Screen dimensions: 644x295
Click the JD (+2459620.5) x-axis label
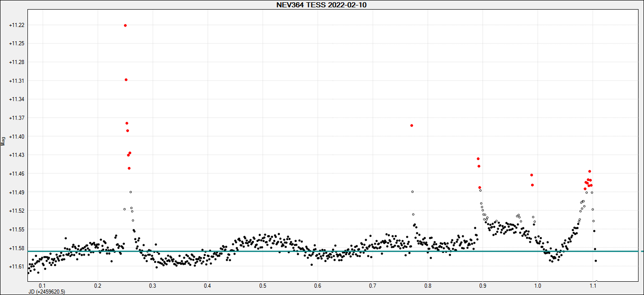click(x=47, y=291)
